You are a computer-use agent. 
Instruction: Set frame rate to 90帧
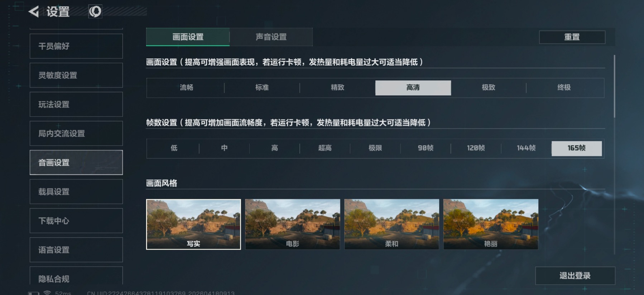[426, 148]
